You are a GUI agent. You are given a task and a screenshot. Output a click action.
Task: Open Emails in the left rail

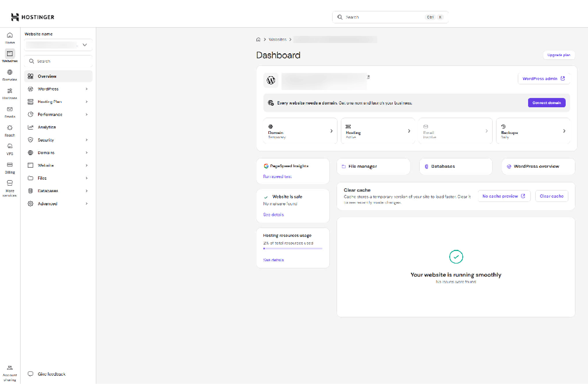point(10,112)
